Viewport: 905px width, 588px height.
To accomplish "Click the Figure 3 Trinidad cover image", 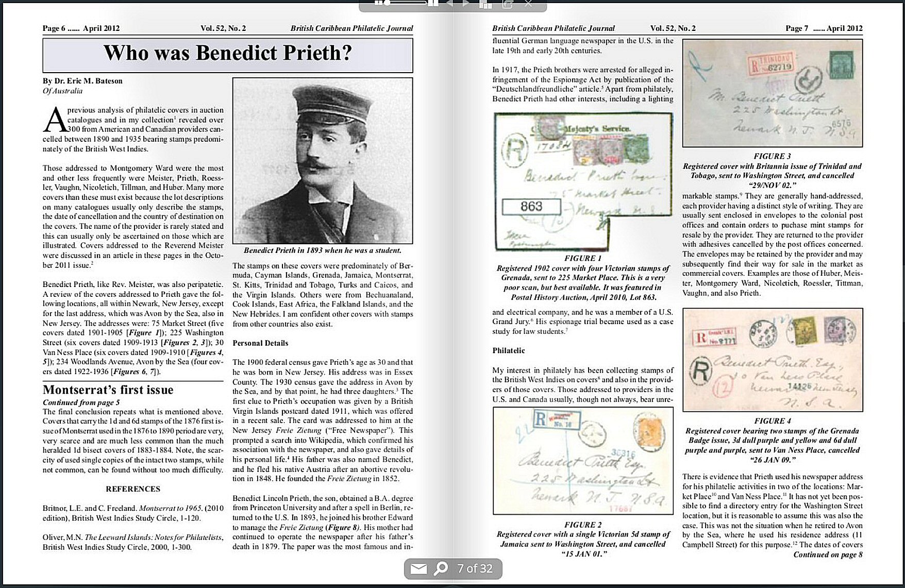I will tap(773, 93).
